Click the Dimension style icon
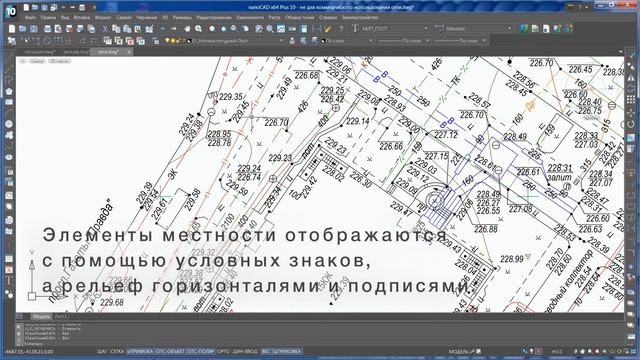 [439, 29]
